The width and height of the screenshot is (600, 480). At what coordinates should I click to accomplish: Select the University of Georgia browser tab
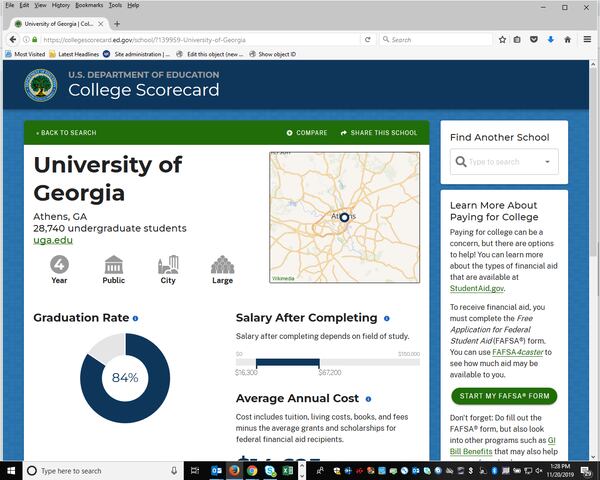click(55, 23)
